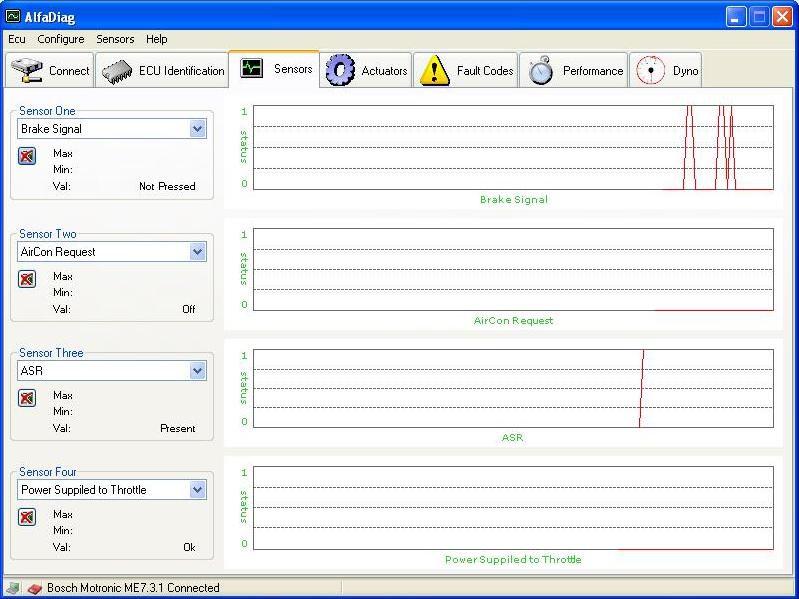Click the Performance stopwatch icon
Viewport: 799px width, 599px height.
coord(541,71)
